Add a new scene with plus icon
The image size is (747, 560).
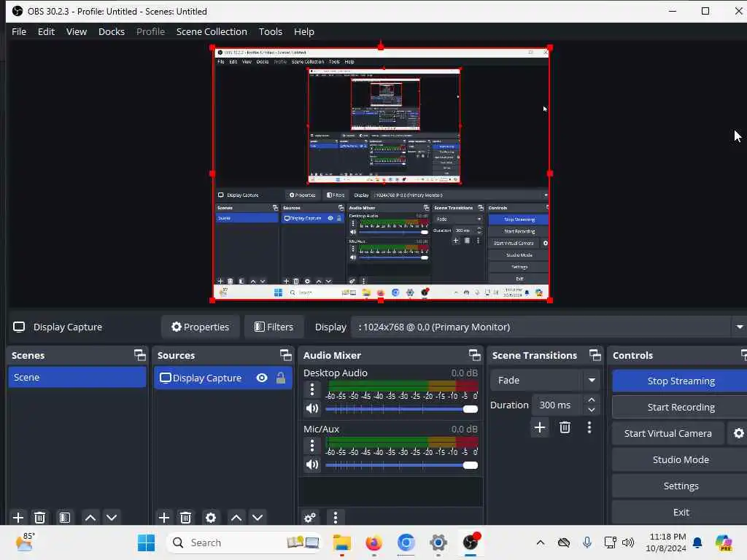[x=18, y=518]
